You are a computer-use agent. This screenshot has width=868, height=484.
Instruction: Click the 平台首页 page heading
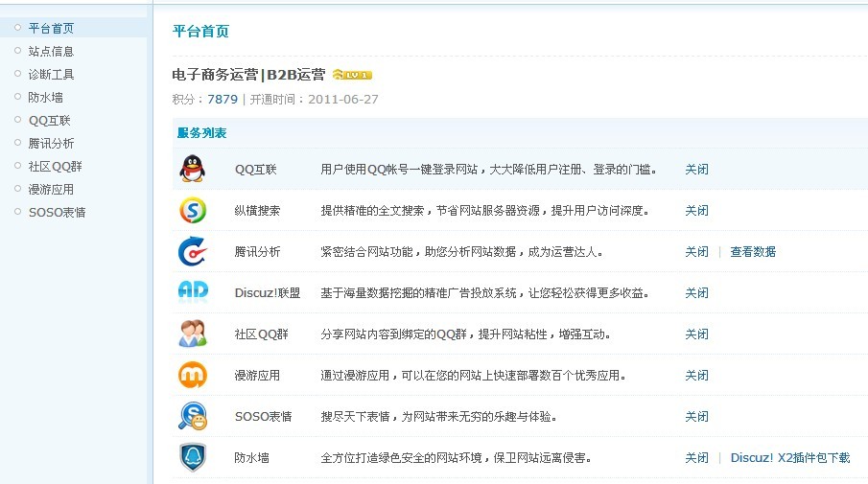(x=200, y=31)
